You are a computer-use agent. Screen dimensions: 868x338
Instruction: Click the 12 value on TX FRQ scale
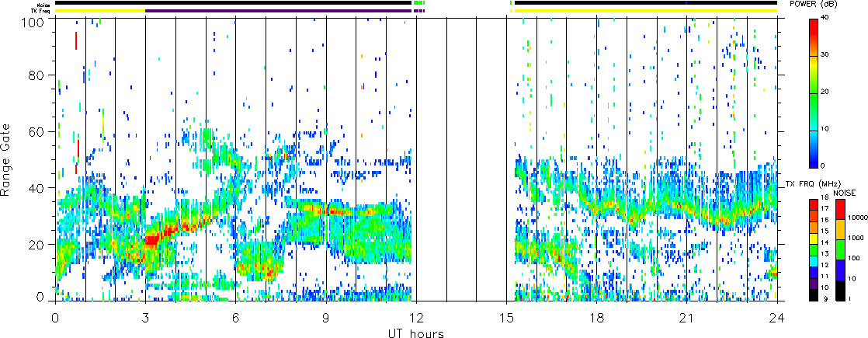825,265
